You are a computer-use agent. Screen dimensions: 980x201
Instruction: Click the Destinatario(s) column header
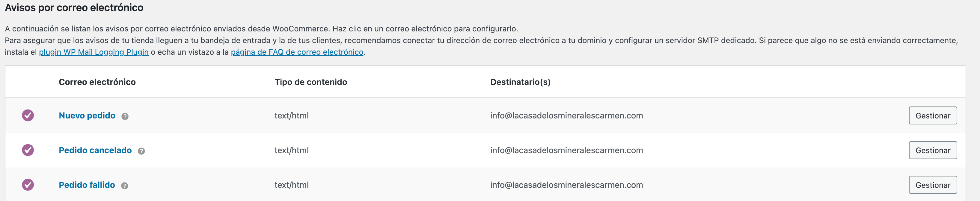521,82
